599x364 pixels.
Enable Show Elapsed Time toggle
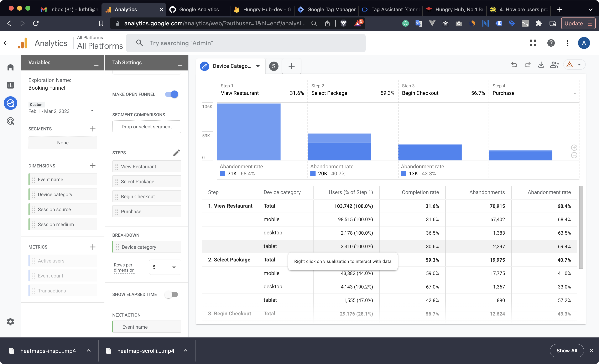pyautogui.click(x=171, y=295)
